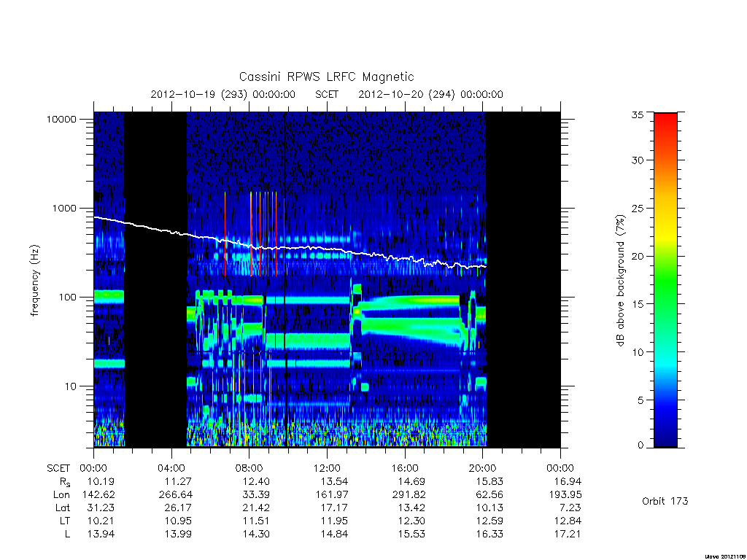
Task: Select the 100 frequency axis tick label
Action: pos(67,297)
